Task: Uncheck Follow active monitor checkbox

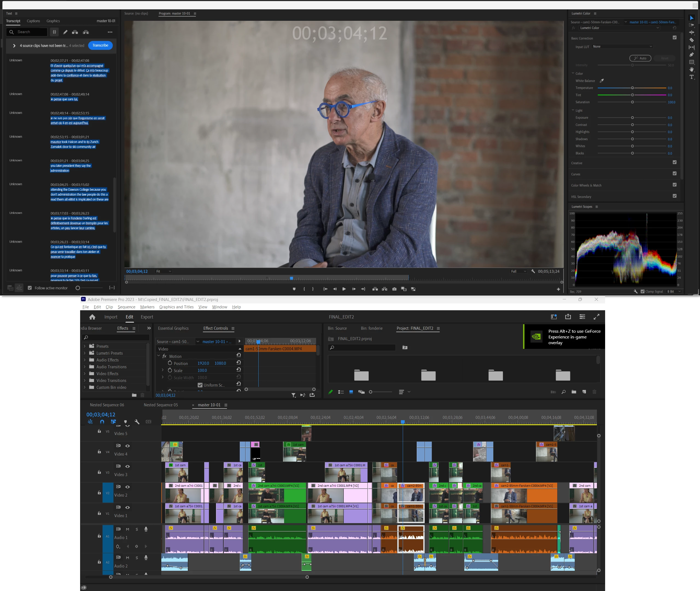Action: (30, 288)
